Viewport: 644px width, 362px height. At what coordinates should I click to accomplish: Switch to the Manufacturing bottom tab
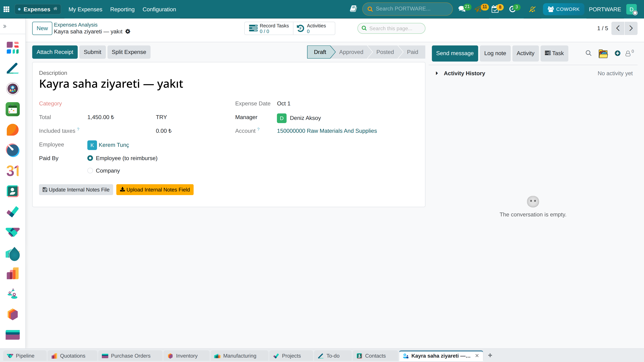[x=239, y=356]
